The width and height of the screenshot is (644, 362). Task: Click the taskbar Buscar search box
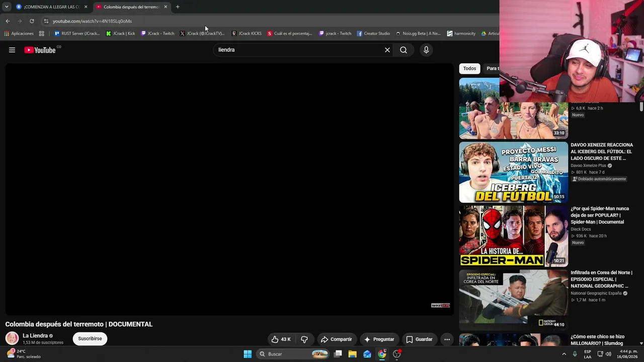[x=293, y=354]
